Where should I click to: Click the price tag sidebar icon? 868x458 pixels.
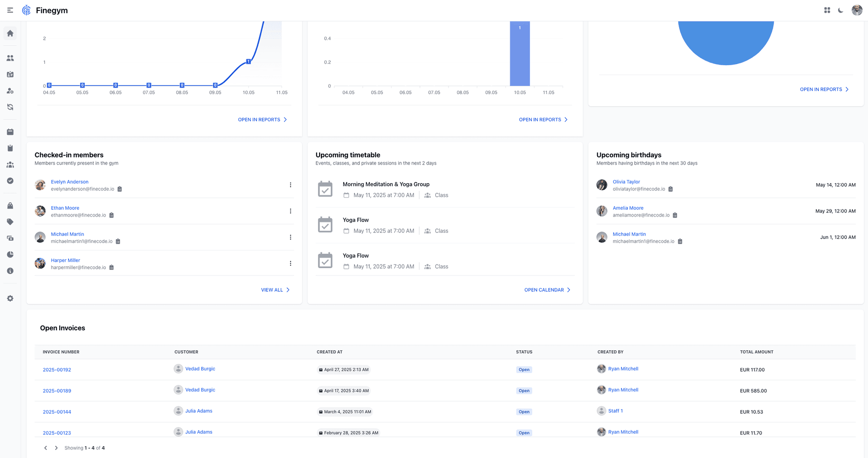10,222
